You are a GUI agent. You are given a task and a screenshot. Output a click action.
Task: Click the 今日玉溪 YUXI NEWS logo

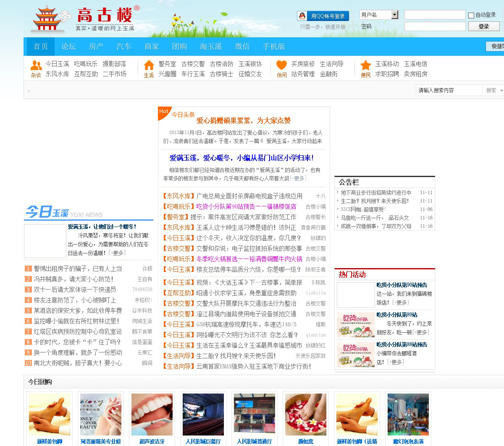tap(64, 212)
